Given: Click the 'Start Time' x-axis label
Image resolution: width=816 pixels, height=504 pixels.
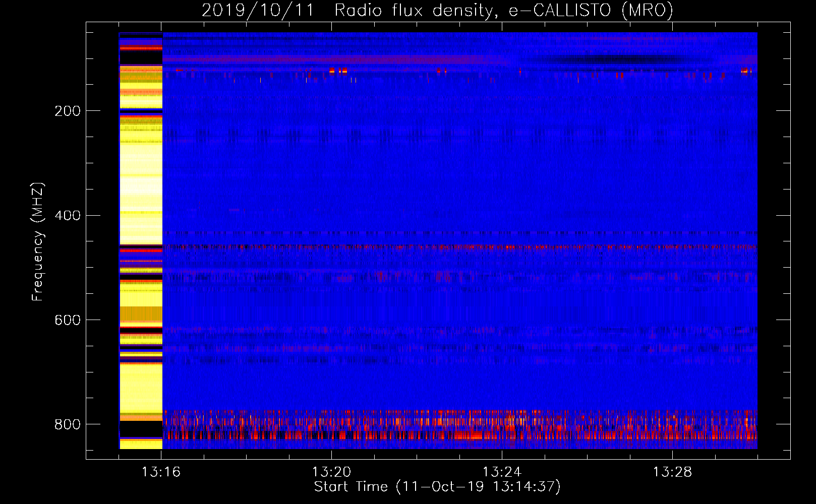Looking at the screenshot, I should tap(437, 487).
